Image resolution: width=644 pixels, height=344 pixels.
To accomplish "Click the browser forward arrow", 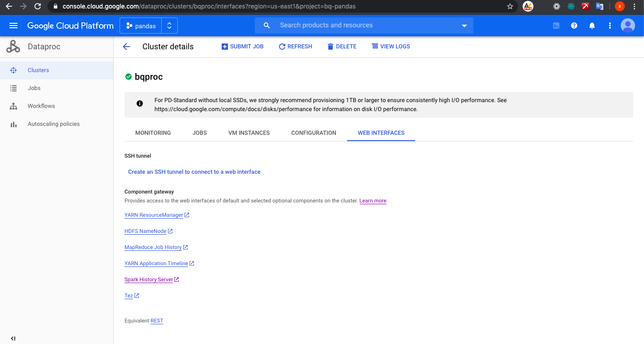I will pos(23,6).
